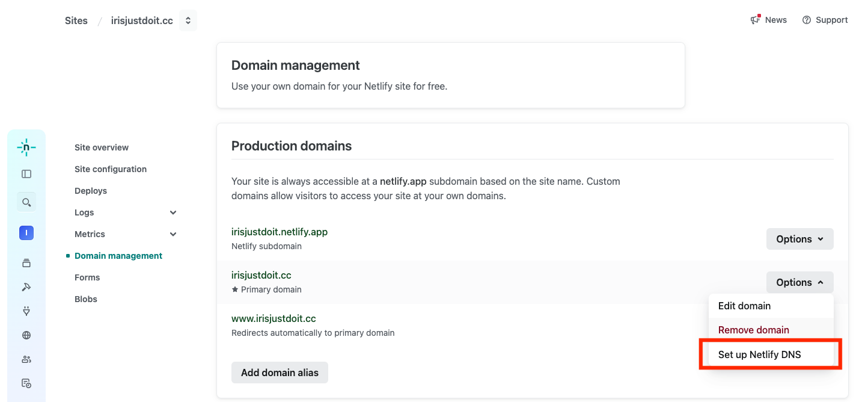Click the blue team avatar 'I'
The width and height of the screenshot is (868, 402).
[26, 233]
